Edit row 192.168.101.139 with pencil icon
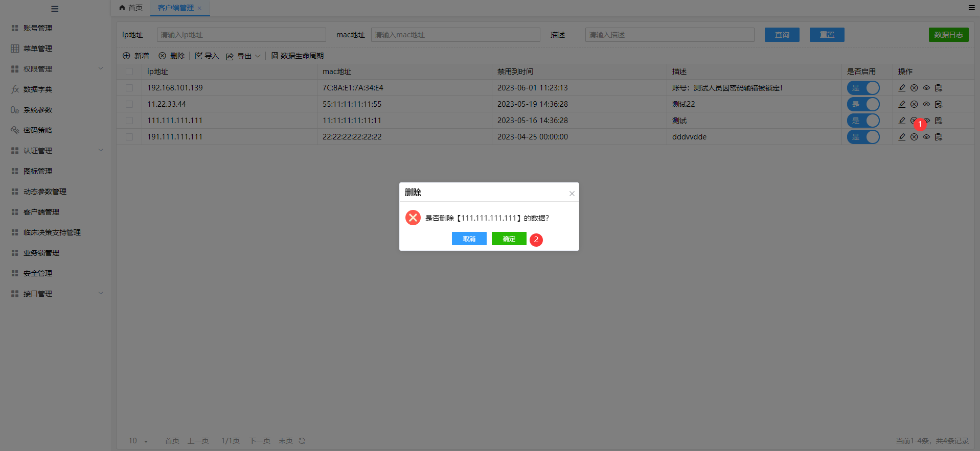The height and width of the screenshot is (451, 980). click(902, 88)
